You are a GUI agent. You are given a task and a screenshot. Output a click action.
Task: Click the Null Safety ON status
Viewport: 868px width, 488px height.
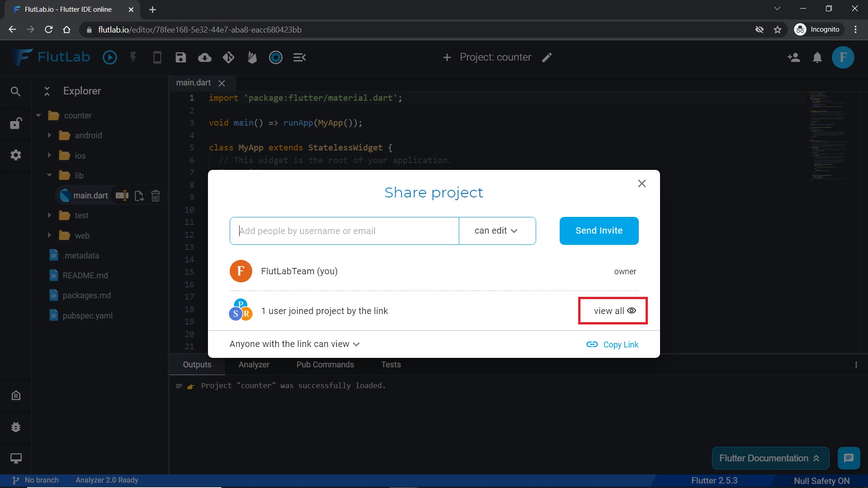tap(821, 481)
